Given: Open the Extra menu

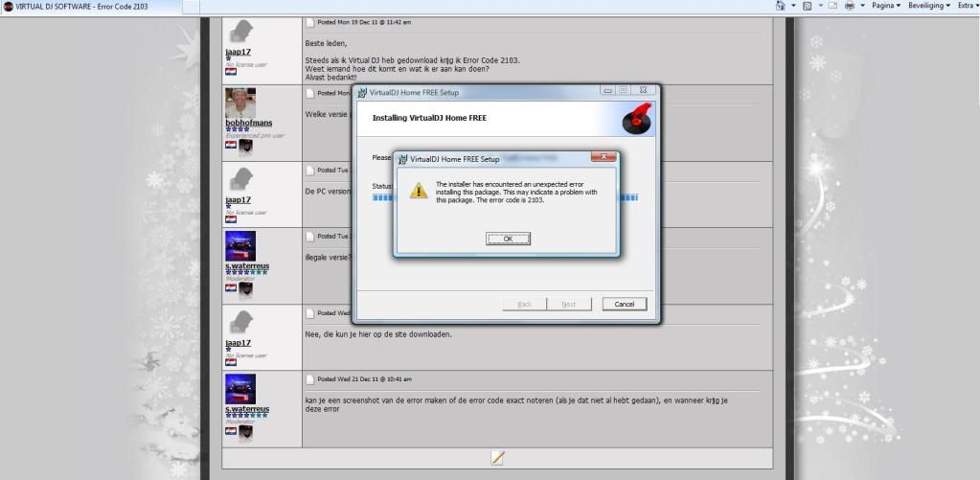Looking at the screenshot, I should (969, 5).
